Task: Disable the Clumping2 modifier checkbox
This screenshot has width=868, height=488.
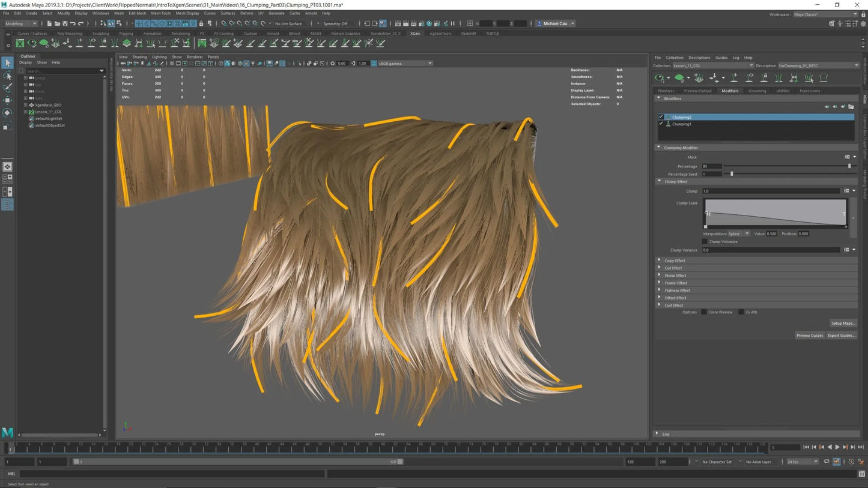Action: [661, 117]
